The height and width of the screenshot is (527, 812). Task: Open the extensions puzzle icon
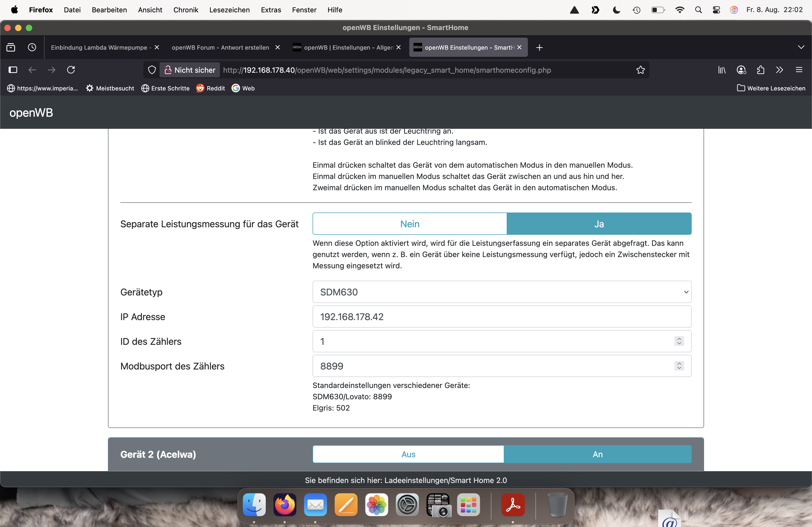pyautogui.click(x=760, y=70)
